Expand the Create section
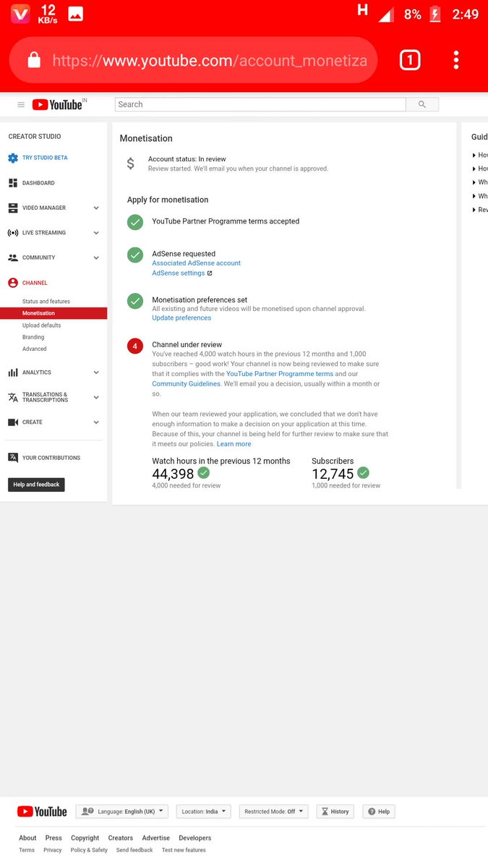 (x=96, y=422)
